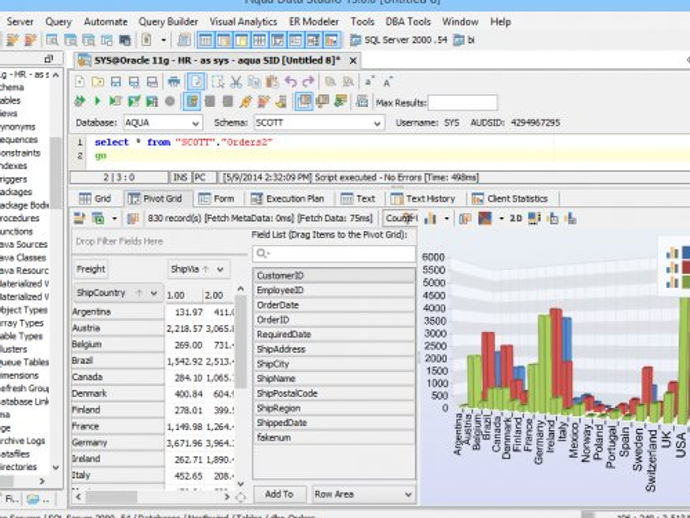Click the bar chart type icon
Image resolution: width=690 pixels, height=518 pixels.
point(430,218)
